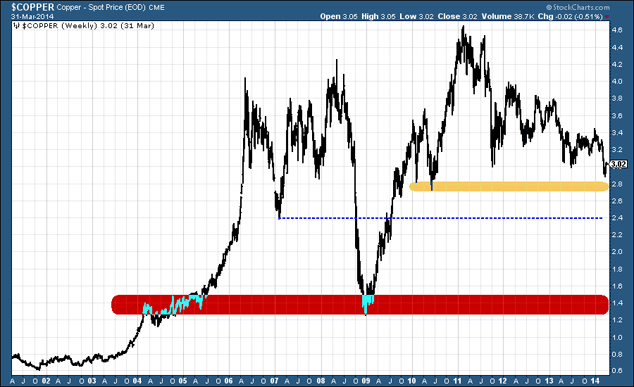This screenshot has width=634, height=387.
Task: Click the 4.4 price axis label
Action: coord(617,47)
